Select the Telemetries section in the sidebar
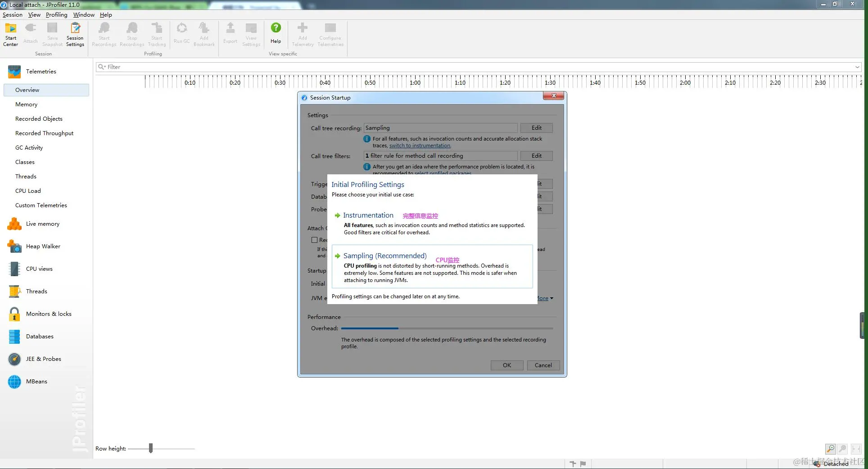This screenshot has height=469, width=868. tap(41, 71)
